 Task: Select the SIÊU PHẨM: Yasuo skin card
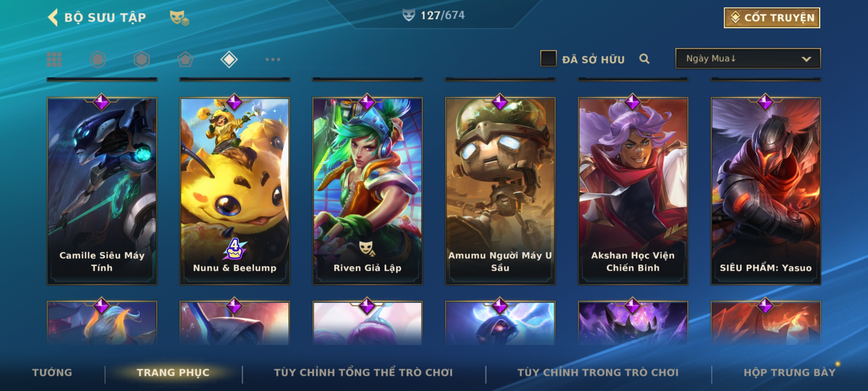[x=766, y=191]
